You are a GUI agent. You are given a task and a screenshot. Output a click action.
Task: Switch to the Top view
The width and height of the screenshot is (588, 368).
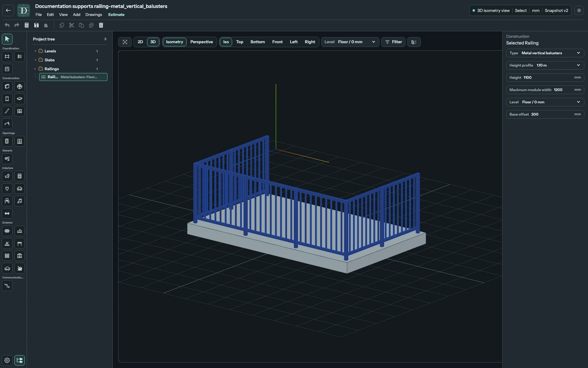(x=240, y=42)
